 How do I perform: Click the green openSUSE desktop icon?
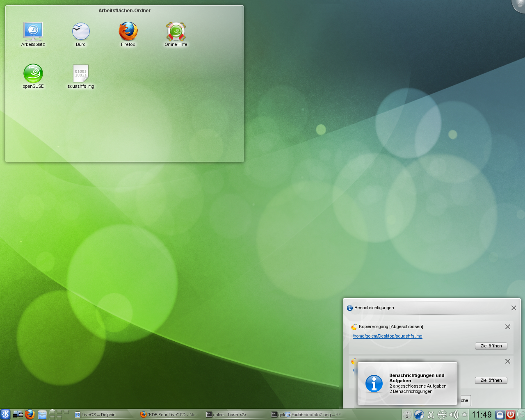point(33,74)
